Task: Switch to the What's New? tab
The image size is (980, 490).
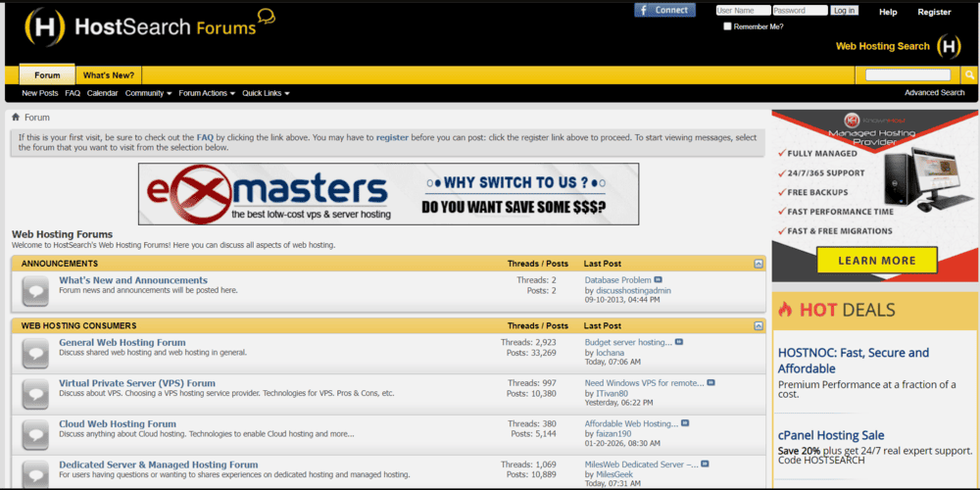Action: tap(109, 75)
